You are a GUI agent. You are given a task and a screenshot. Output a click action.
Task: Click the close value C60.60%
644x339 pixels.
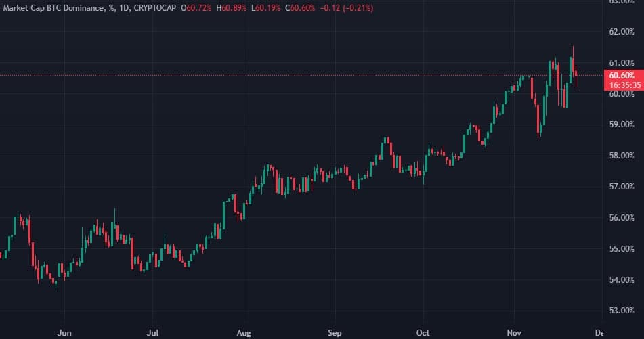(300, 8)
